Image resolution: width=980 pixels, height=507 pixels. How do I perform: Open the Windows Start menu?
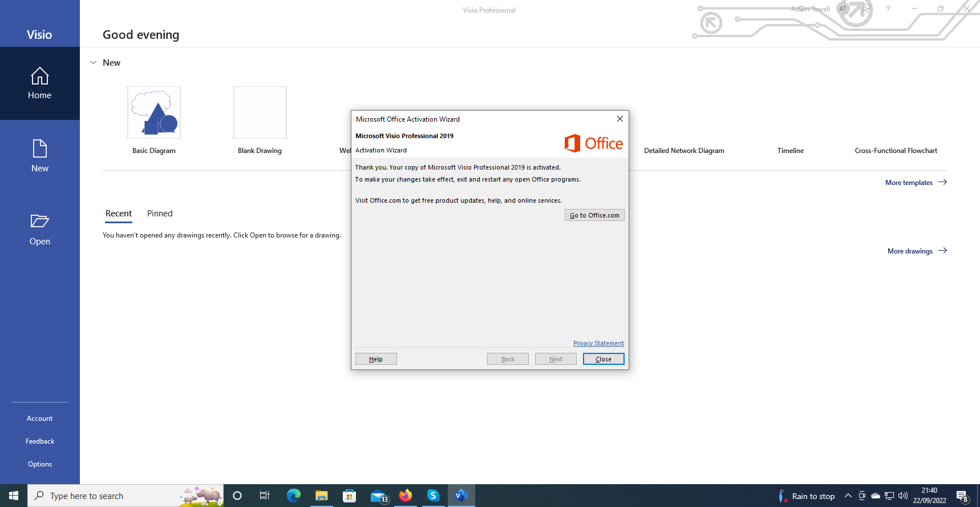pos(14,496)
